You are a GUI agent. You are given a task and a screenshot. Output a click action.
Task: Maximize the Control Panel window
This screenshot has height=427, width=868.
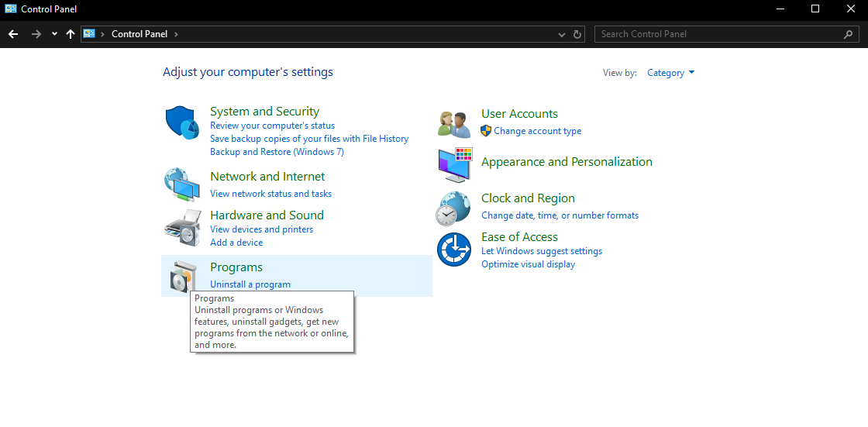(x=815, y=9)
